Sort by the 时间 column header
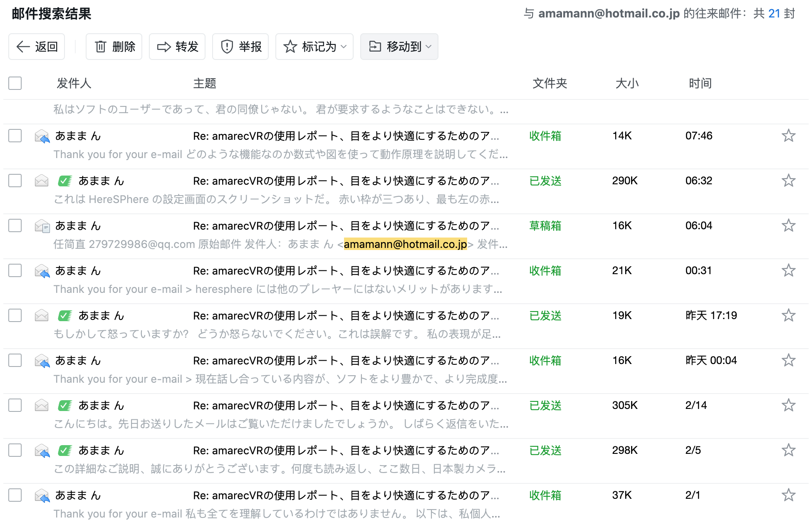812x525 pixels. (701, 83)
